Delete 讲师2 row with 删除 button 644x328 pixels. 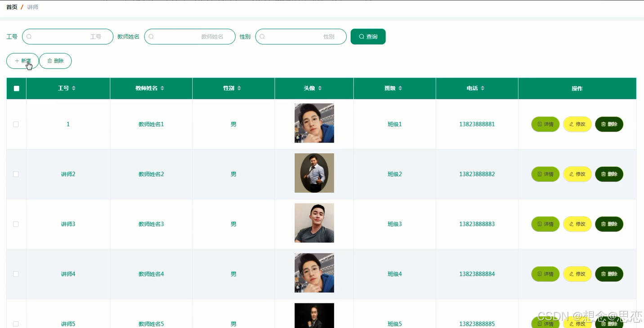click(x=609, y=174)
